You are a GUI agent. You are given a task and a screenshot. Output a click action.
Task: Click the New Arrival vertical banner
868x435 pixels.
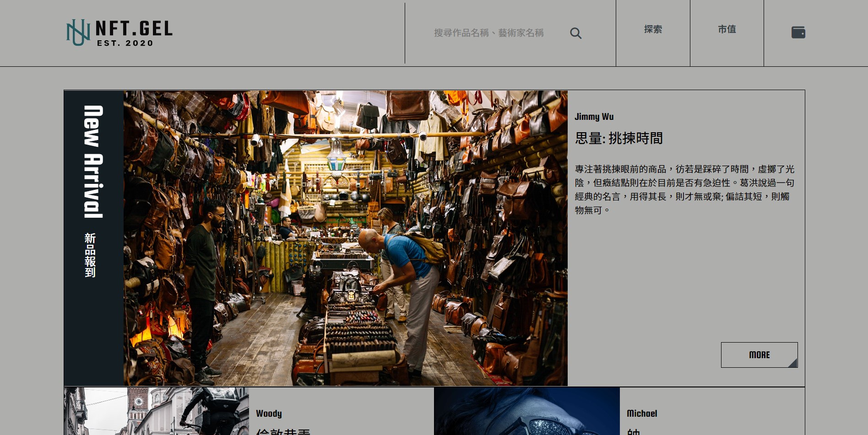pyautogui.click(x=93, y=238)
